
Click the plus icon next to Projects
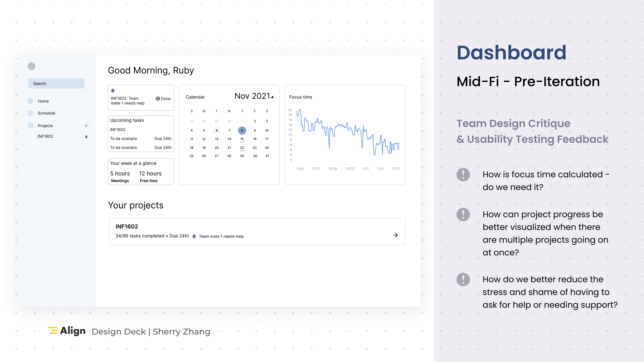pyautogui.click(x=86, y=126)
